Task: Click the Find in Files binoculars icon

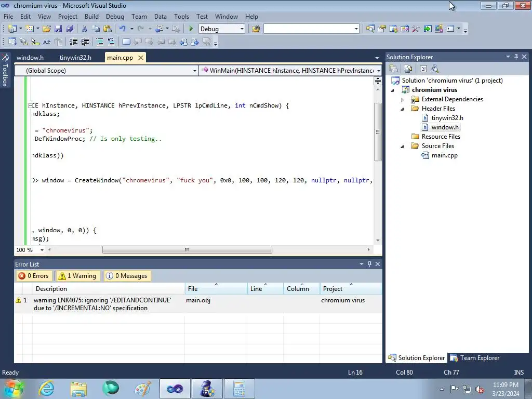Action: click(256, 29)
